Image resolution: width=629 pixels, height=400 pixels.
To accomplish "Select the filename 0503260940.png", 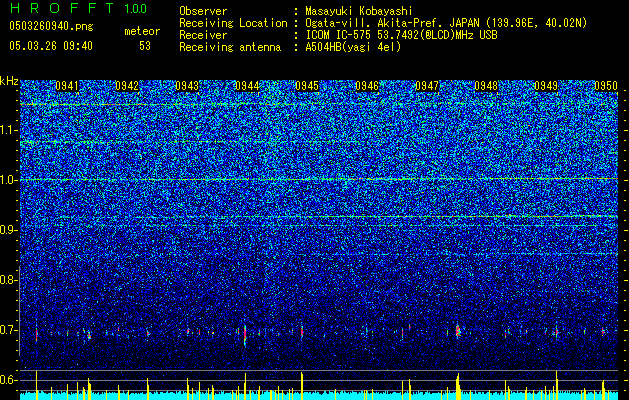I will pyautogui.click(x=51, y=27).
